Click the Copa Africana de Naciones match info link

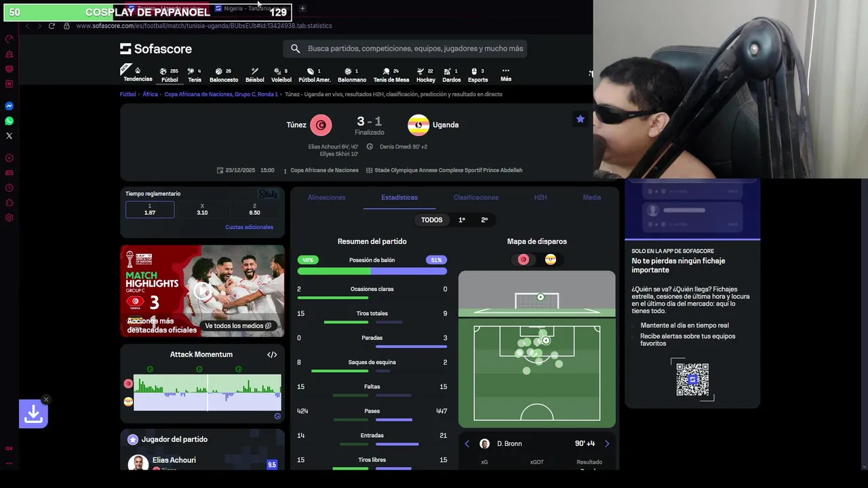(324, 170)
